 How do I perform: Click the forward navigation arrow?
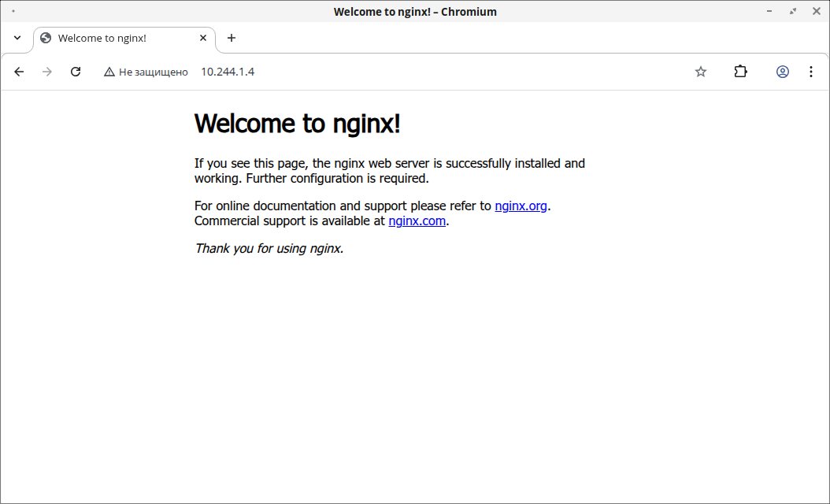(47, 72)
